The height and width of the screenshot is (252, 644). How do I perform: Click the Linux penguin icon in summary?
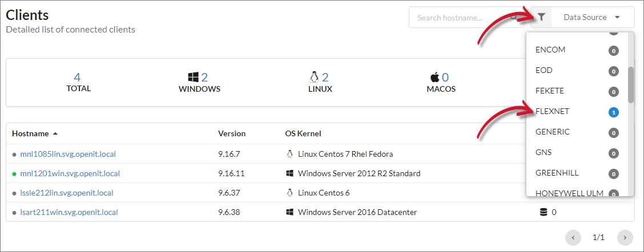[x=313, y=77]
